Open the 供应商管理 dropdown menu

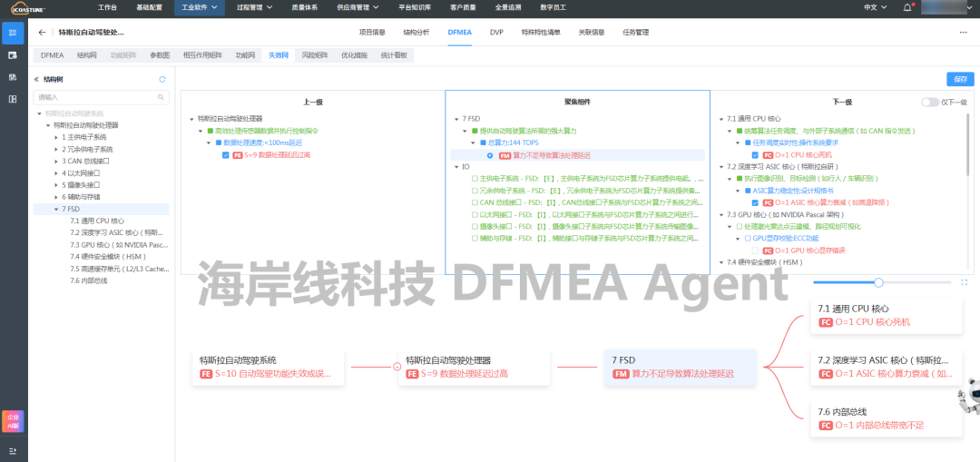pyautogui.click(x=360, y=7)
